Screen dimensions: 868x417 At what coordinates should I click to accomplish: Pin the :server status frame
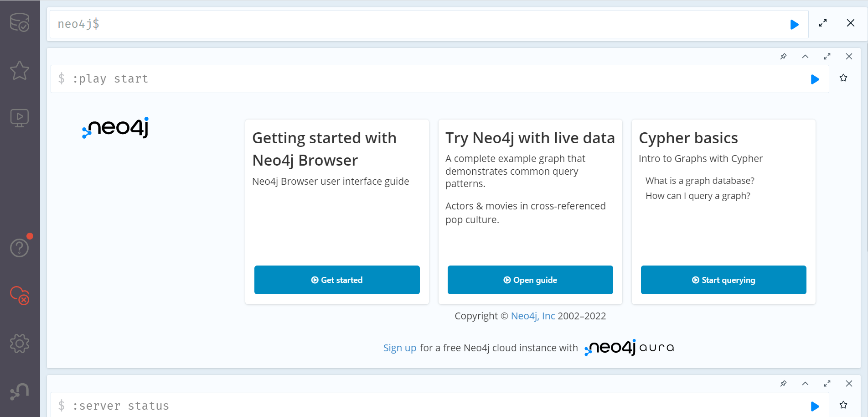point(784,384)
